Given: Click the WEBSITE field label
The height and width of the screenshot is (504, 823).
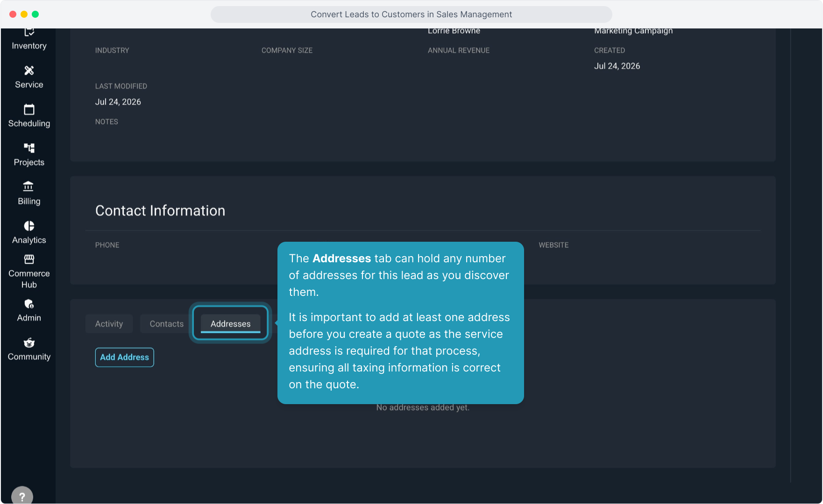Looking at the screenshot, I should [x=553, y=245].
